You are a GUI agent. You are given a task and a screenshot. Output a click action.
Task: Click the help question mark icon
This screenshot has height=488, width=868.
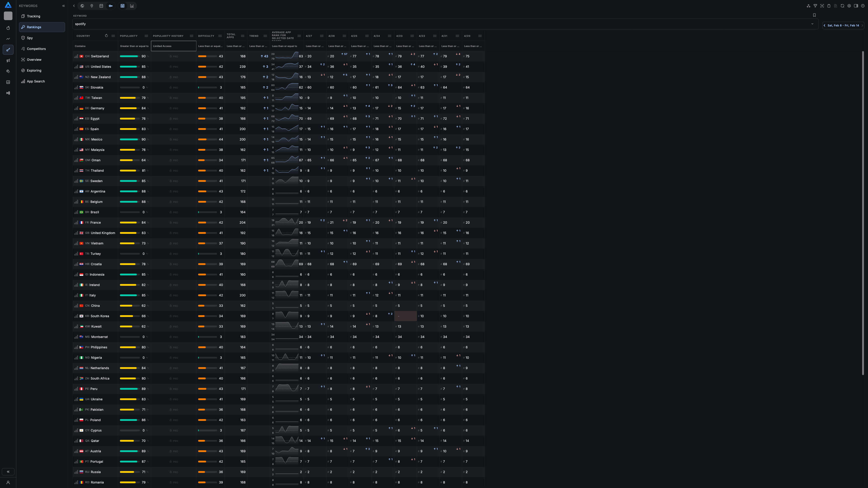(863, 6)
